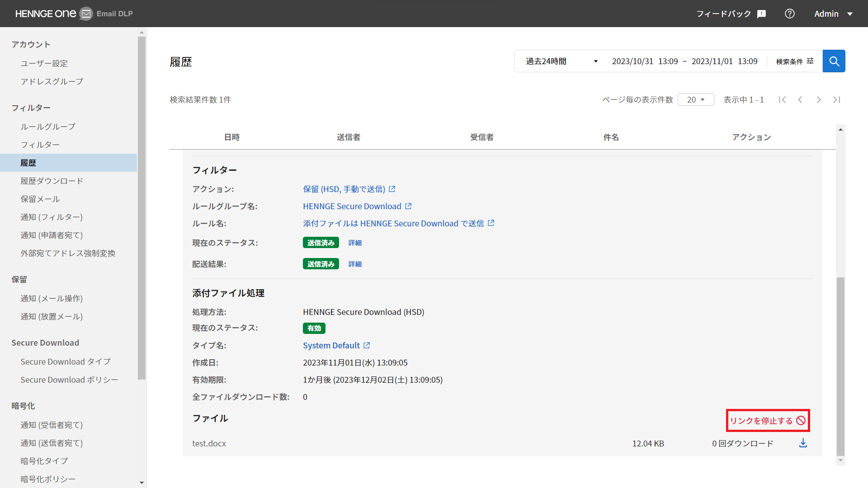The height and width of the screenshot is (488, 868).
Task: Click リンクを停止する to stop the link
Action: click(x=768, y=421)
